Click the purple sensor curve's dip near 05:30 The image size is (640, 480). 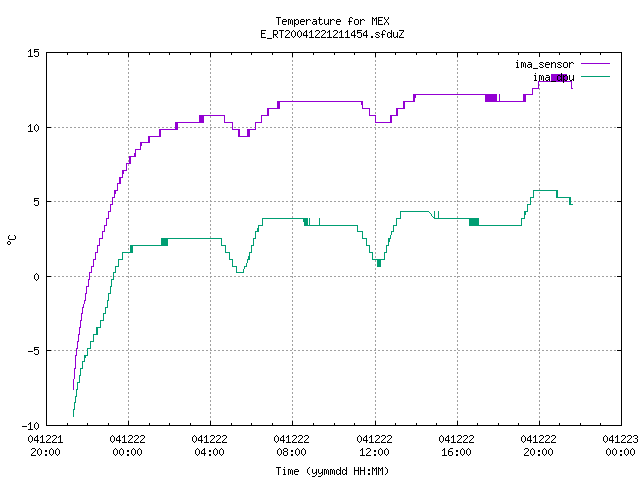[244, 136]
